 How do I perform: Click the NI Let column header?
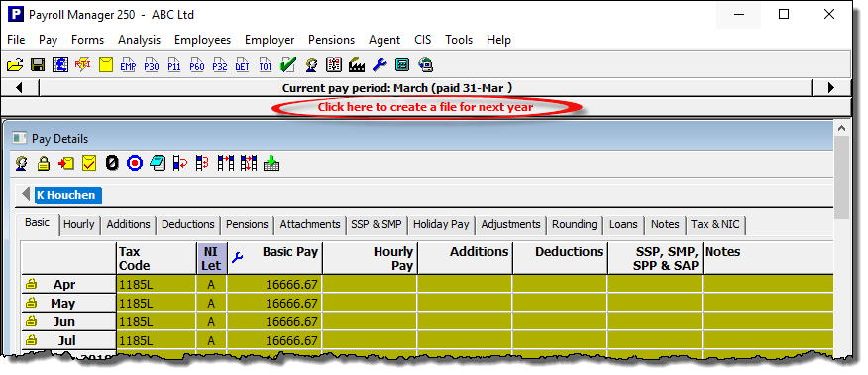point(211,258)
